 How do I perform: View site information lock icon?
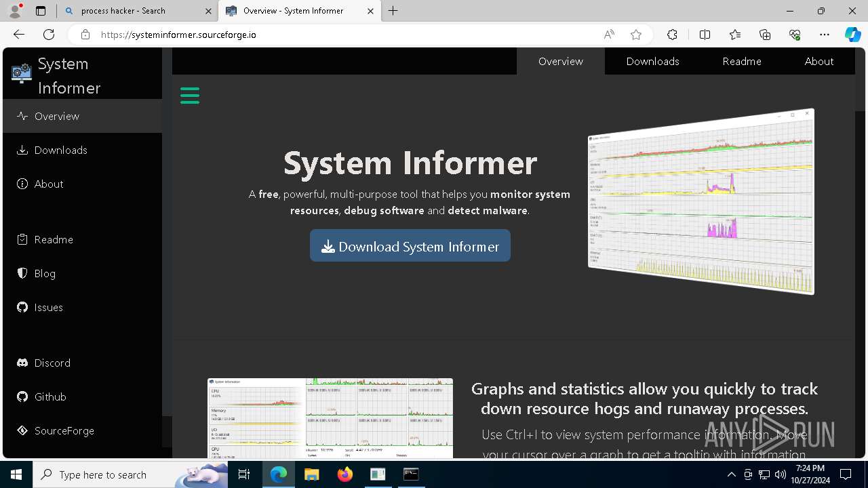(x=85, y=35)
